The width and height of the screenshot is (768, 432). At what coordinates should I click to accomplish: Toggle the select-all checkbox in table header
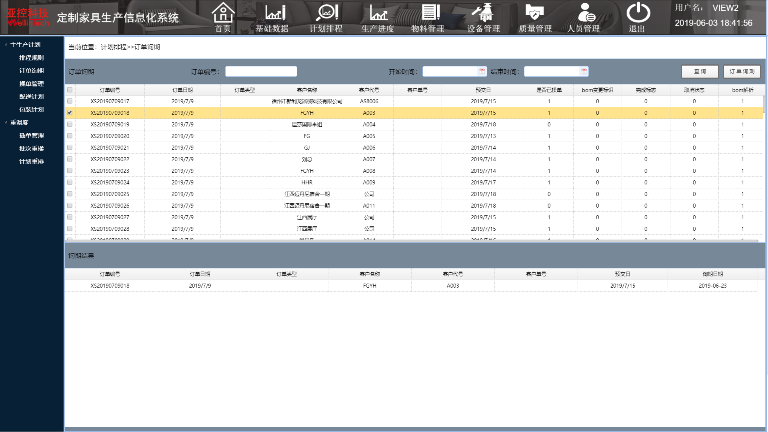[x=70, y=90]
